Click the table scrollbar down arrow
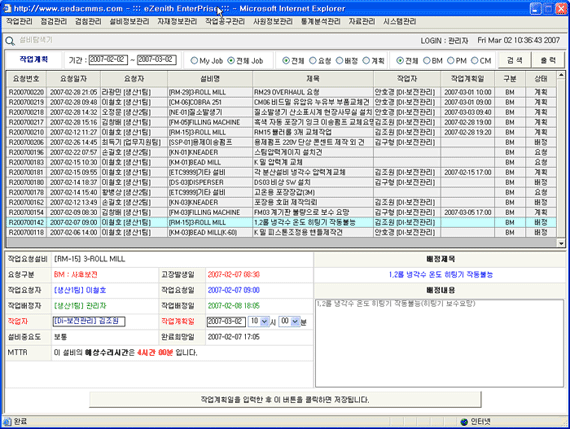 click(x=561, y=244)
